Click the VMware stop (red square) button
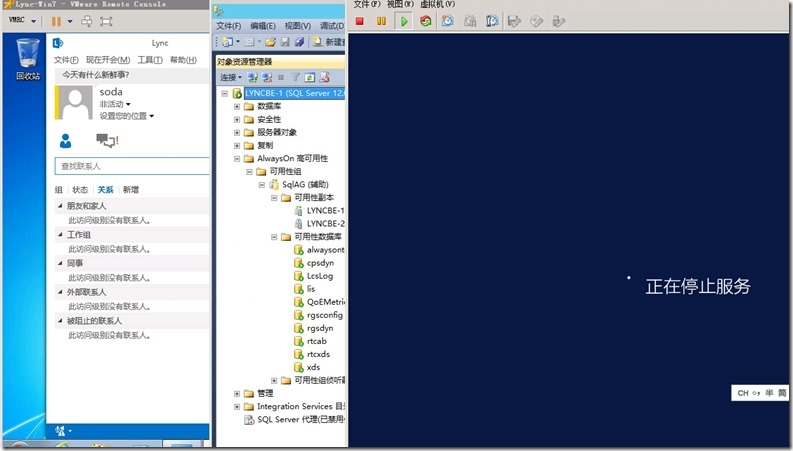 (x=360, y=21)
